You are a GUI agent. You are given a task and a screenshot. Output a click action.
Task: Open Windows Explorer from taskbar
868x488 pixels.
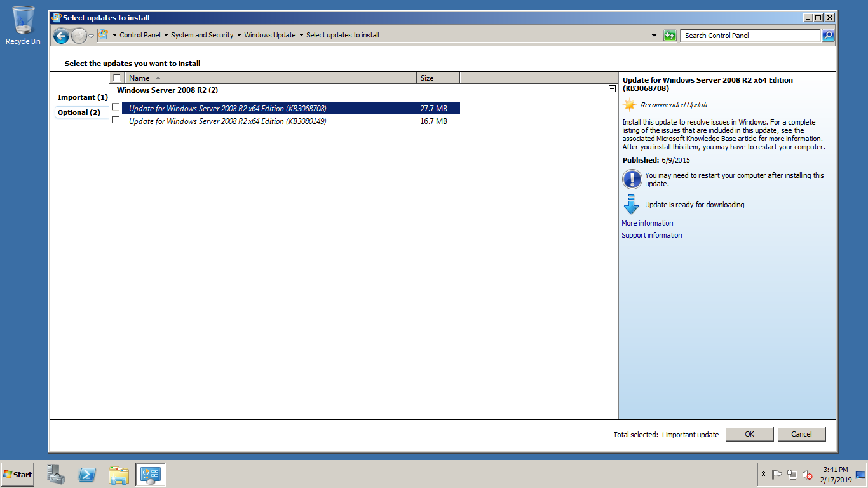point(119,475)
